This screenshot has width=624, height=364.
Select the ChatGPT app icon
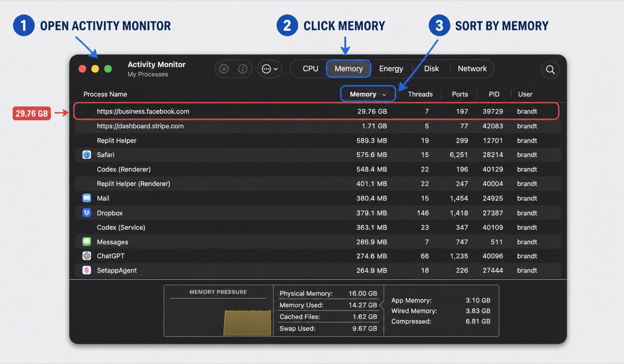(x=87, y=256)
